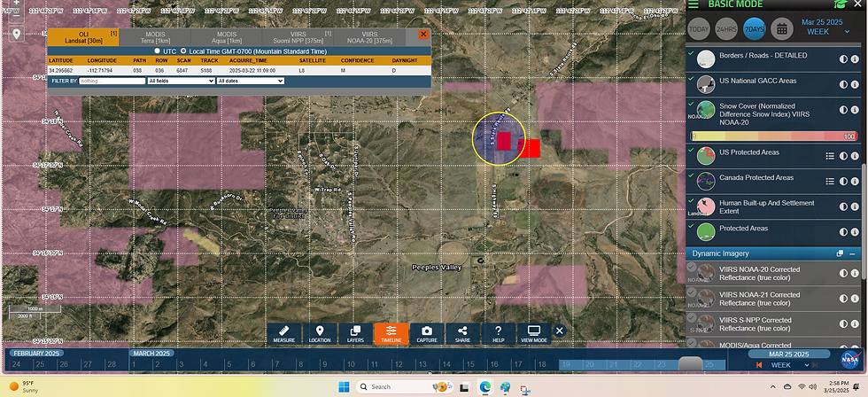Open the Measure tool
This screenshot has width=868, height=397.
[x=283, y=334]
